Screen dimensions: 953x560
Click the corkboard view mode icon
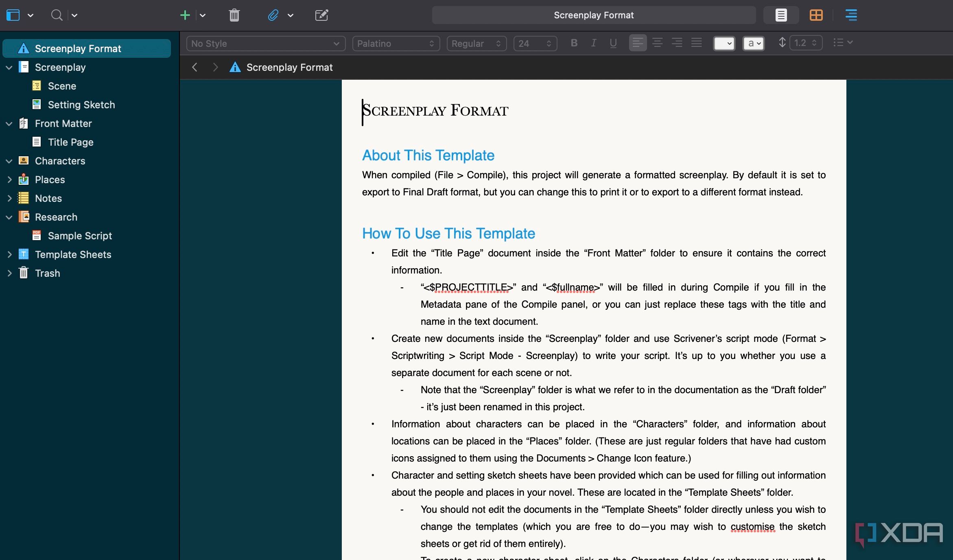point(816,15)
